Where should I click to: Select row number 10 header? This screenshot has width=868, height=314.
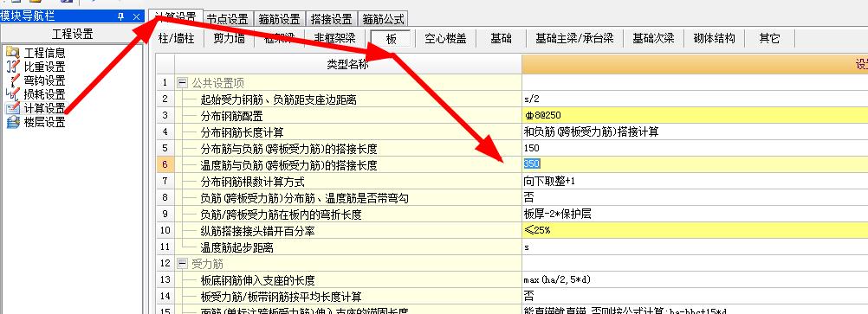coord(165,230)
